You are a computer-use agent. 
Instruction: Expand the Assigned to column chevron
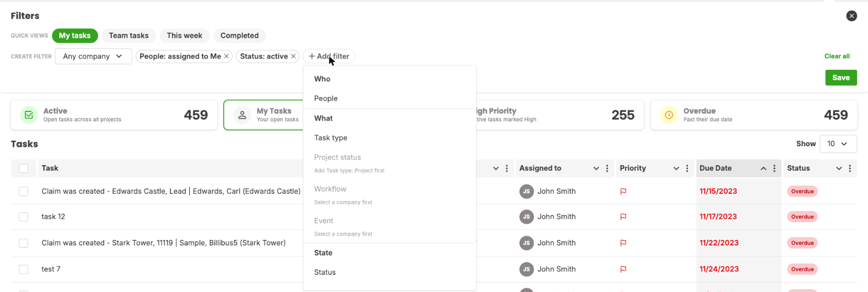pyautogui.click(x=596, y=168)
